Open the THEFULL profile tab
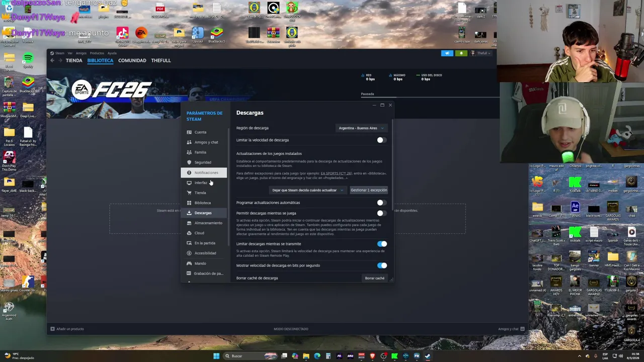The width and height of the screenshot is (644, 362). click(161, 60)
